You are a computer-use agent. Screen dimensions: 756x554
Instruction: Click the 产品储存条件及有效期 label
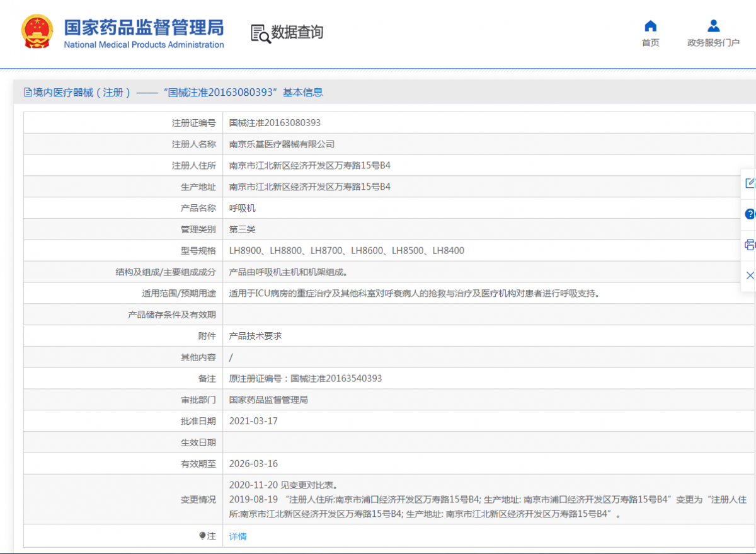point(172,315)
